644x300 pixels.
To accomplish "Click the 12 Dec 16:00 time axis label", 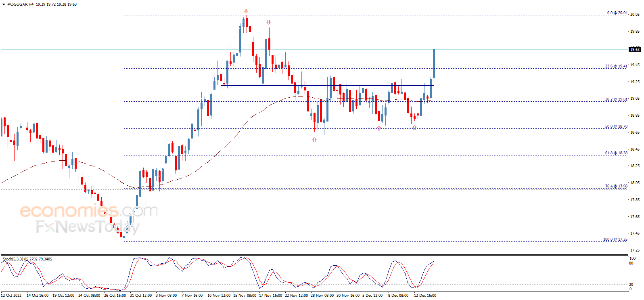I will click(425, 296).
